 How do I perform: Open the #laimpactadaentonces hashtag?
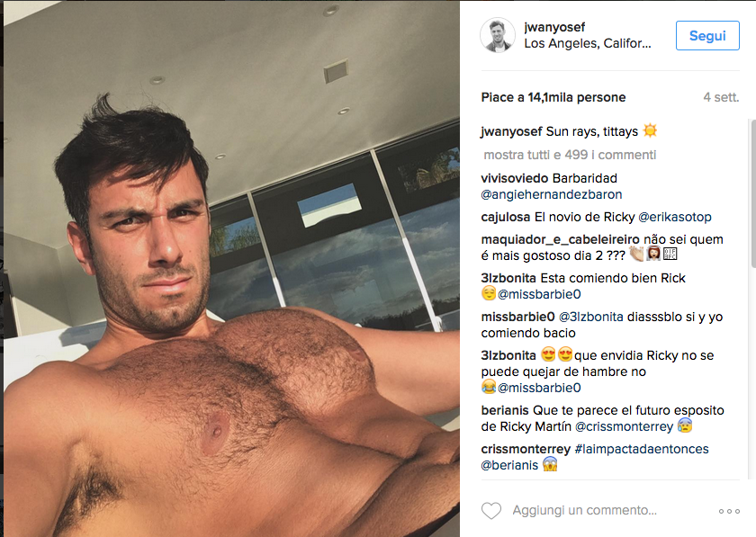pos(641,449)
